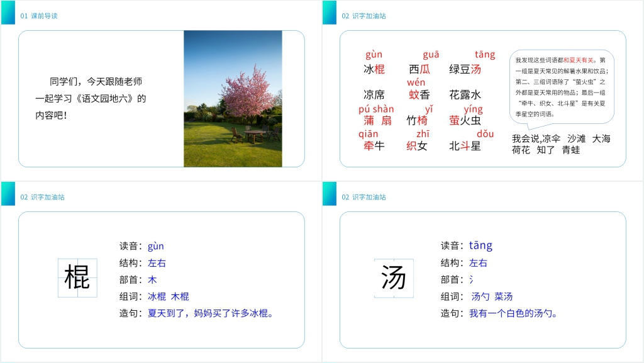Click the teal square beside 01 课前导读

click(8, 13)
